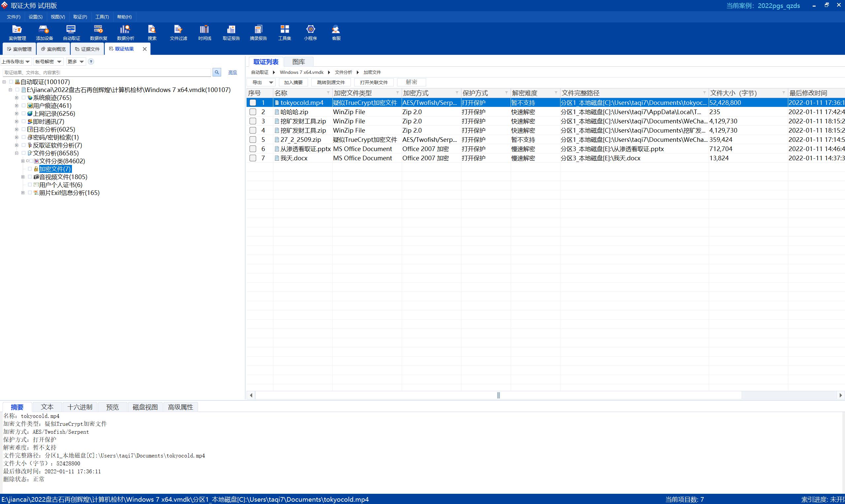
Task: Open the 上传&导出 dropdown
Action: 16,61
